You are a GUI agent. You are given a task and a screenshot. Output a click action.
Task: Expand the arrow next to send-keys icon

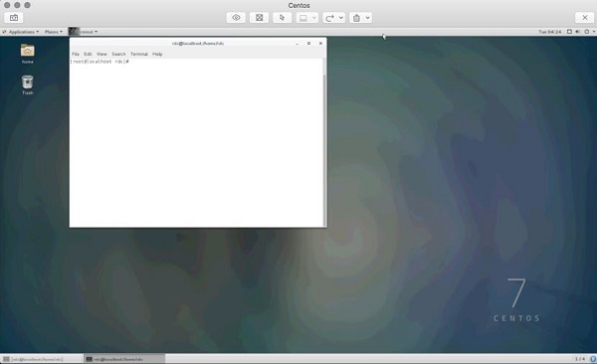point(341,18)
